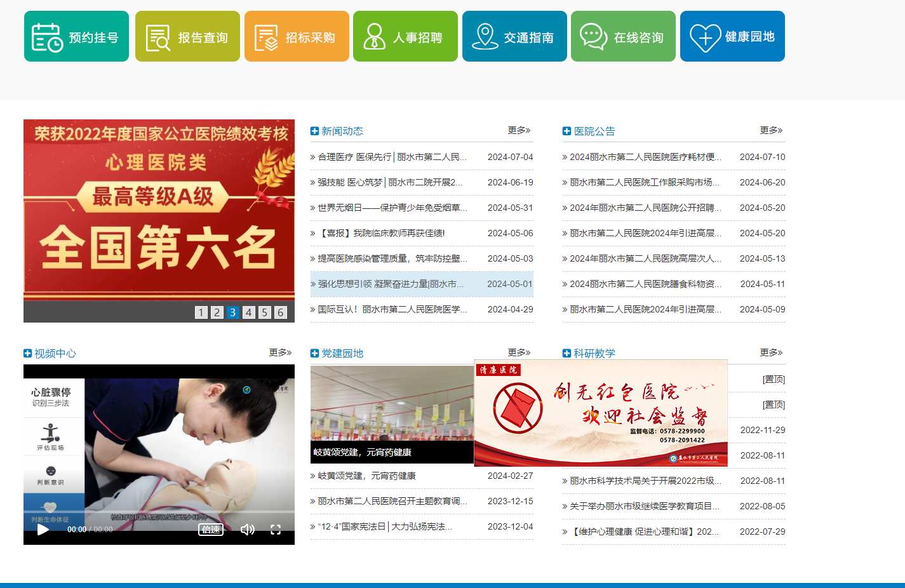Open the 党建园地 section heading
Image resolution: width=905 pixels, height=588 pixels.
point(342,353)
